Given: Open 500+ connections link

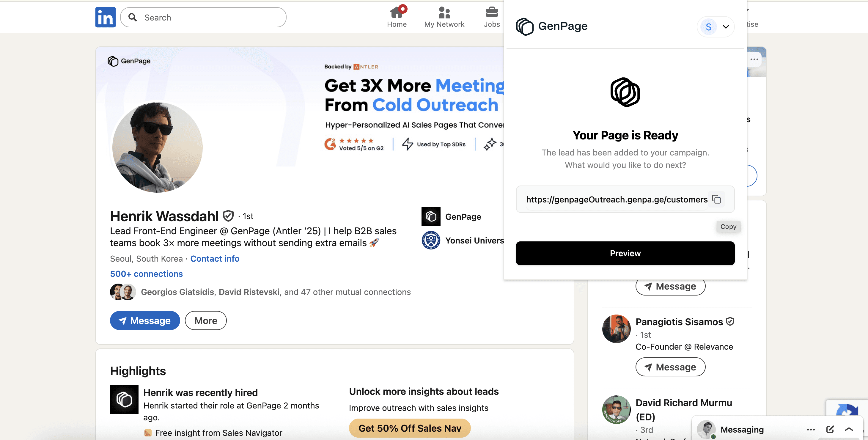Looking at the screenshot, I should pos(146,274).
